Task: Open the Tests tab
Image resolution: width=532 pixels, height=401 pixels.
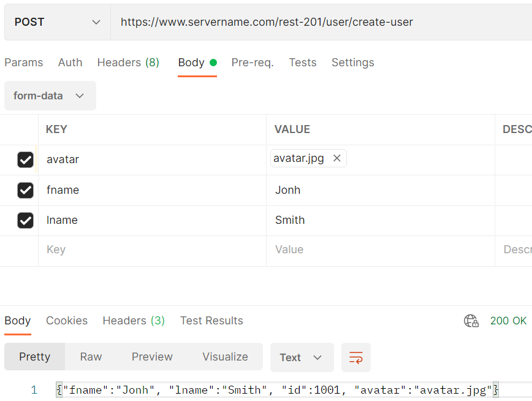Action: [x=303, y=63]
